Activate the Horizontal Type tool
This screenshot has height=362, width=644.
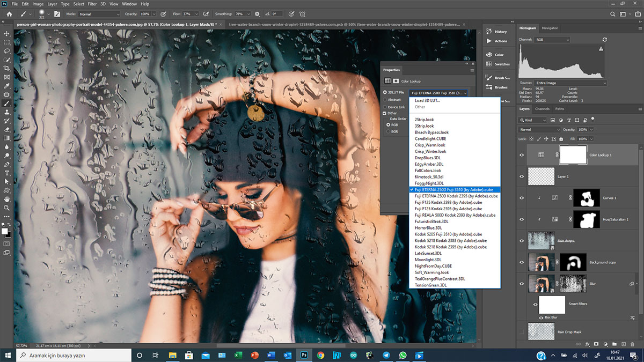[x=7, y=173]
